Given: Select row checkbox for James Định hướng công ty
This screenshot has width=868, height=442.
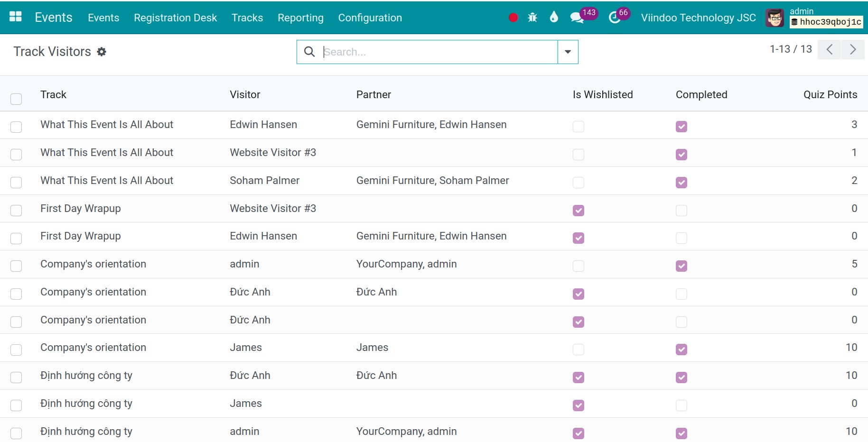Looking at the screenshot, I should click(x=16, y=405).
